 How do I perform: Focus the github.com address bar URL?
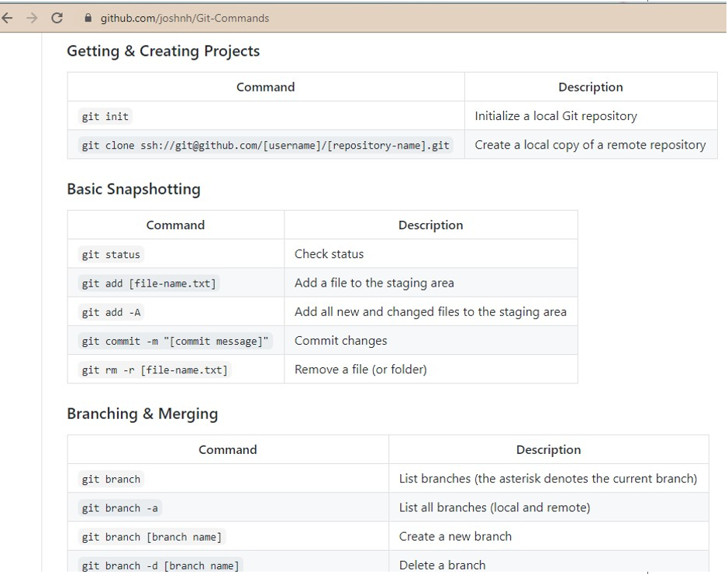[185, 18]
